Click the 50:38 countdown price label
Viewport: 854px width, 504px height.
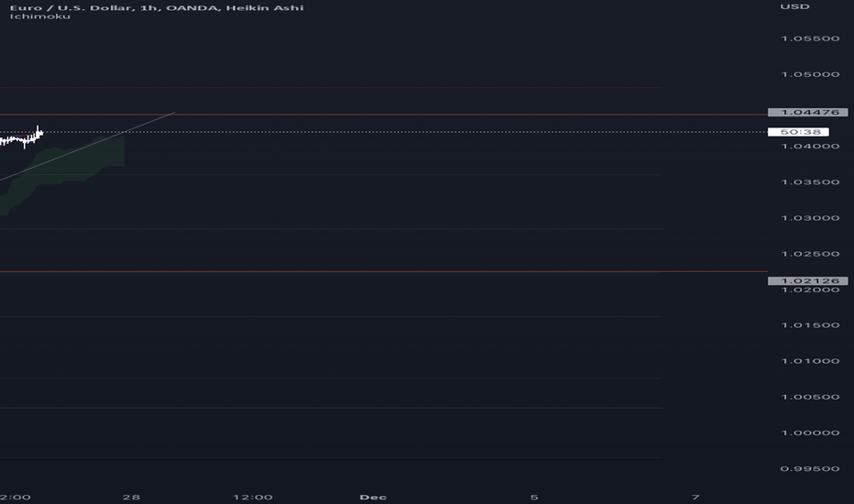point(798,132)
